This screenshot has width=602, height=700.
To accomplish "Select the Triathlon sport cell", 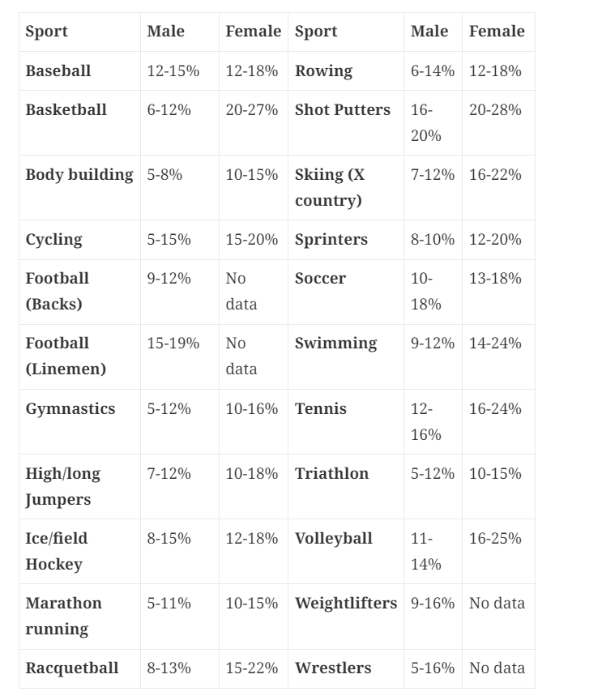I will pyautogui.click(x=331, y=473).
